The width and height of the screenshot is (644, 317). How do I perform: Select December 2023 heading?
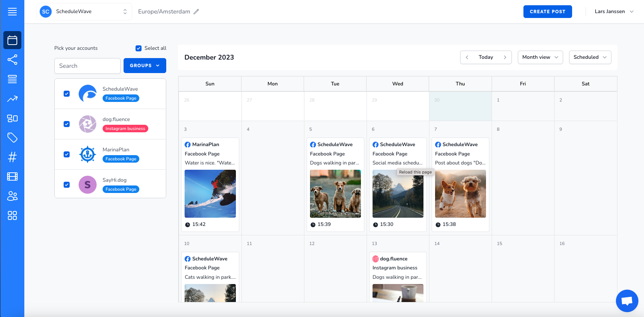click(209, 57)
